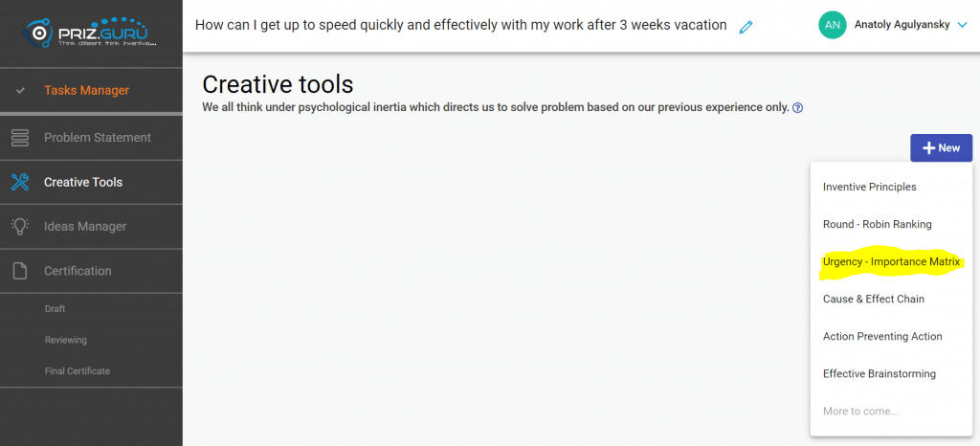The width and height of the screenshot is (980, 446).
Task: Choose Action Preventing Action
Action: pos(882,336)
